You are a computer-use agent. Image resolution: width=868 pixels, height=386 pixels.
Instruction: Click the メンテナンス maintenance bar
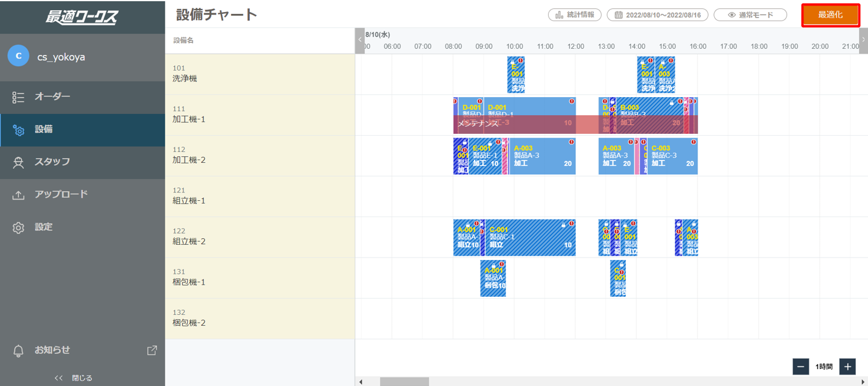point(575,124)
